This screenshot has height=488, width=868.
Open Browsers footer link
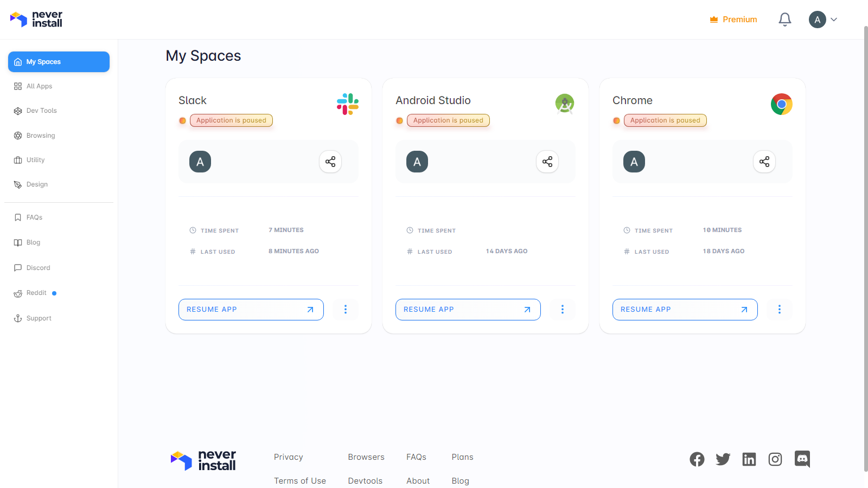pos(366,457)
